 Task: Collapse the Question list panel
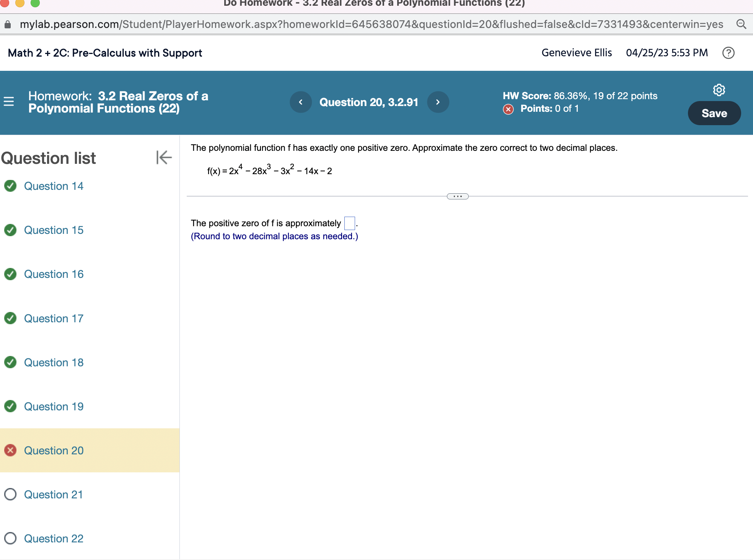pyautogui.click(x=163, y=157)
